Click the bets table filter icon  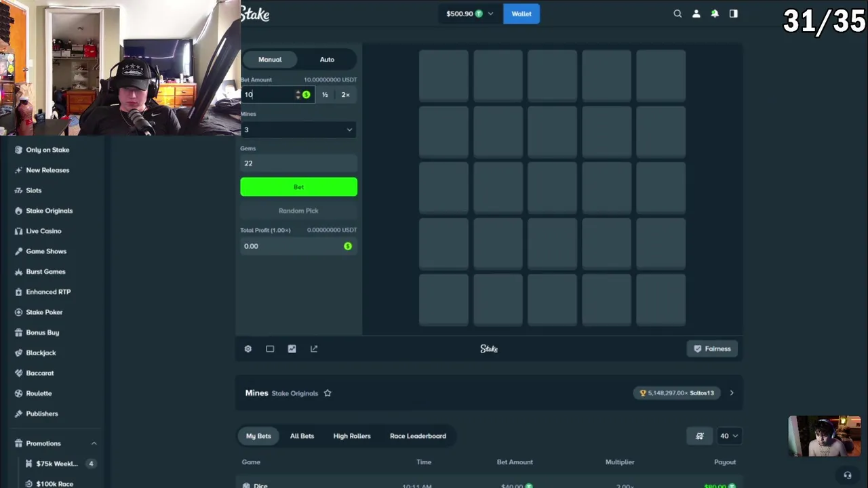tap(700, 436)
